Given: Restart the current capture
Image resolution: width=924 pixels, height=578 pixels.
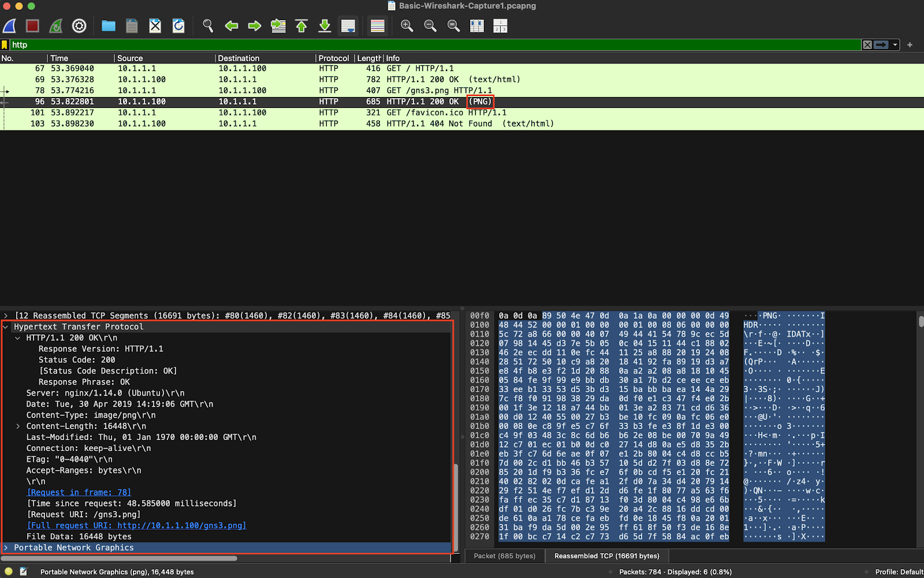Looking at the screenshot, I should click(x=56, y=26).
